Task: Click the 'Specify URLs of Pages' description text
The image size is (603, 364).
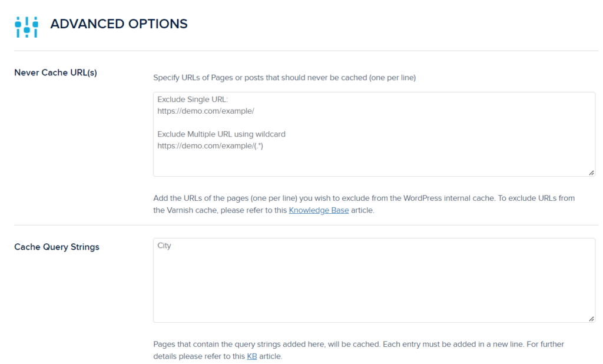Action: (x=284, y=77)
